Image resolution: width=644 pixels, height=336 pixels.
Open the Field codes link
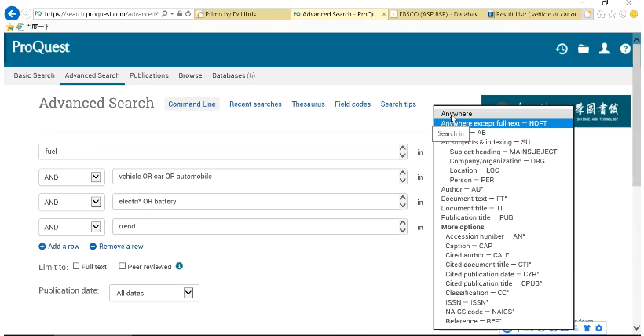tap(353, 104)
